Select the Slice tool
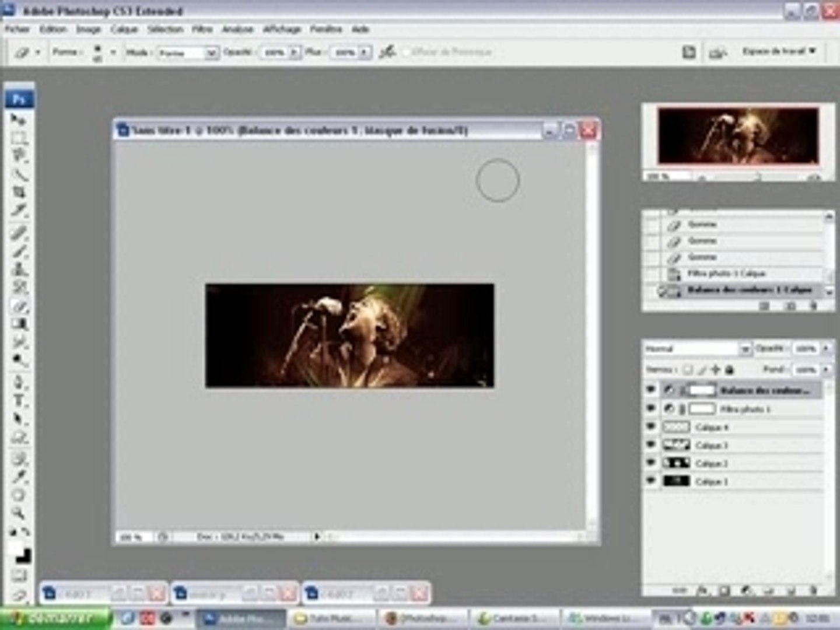Viewport: 840px width, 630px height. pyautogui.click(x=19, y=210)
